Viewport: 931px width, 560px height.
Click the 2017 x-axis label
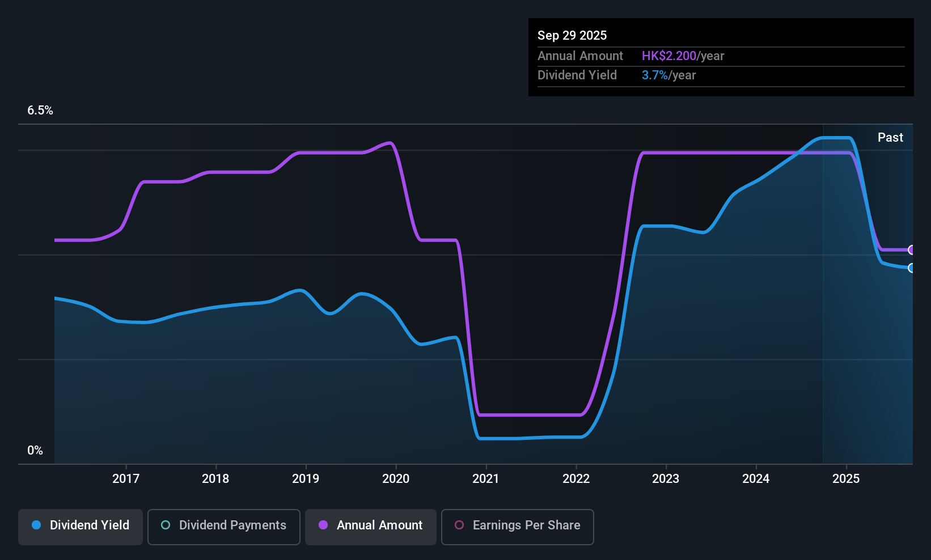(126, 479)
